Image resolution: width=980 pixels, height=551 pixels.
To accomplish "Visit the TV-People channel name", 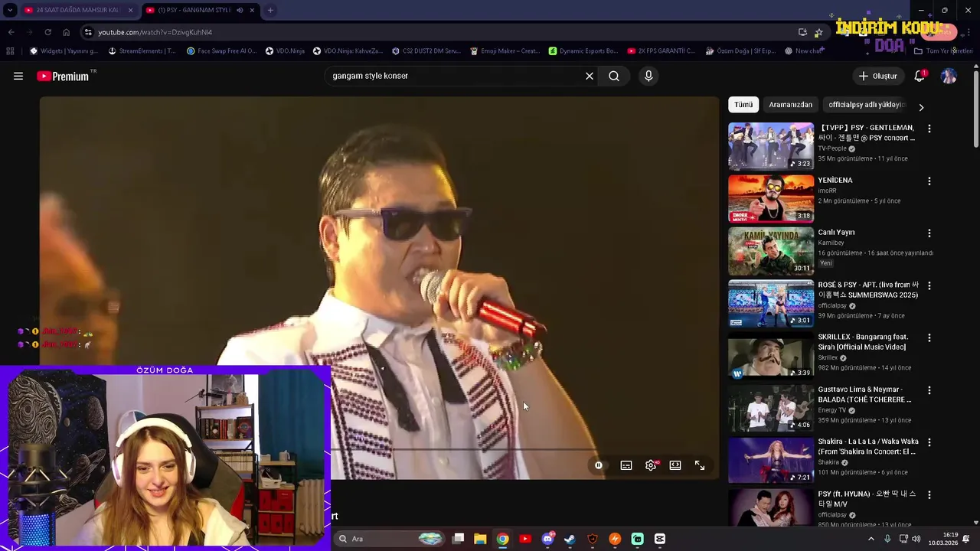I will [832, 148].
